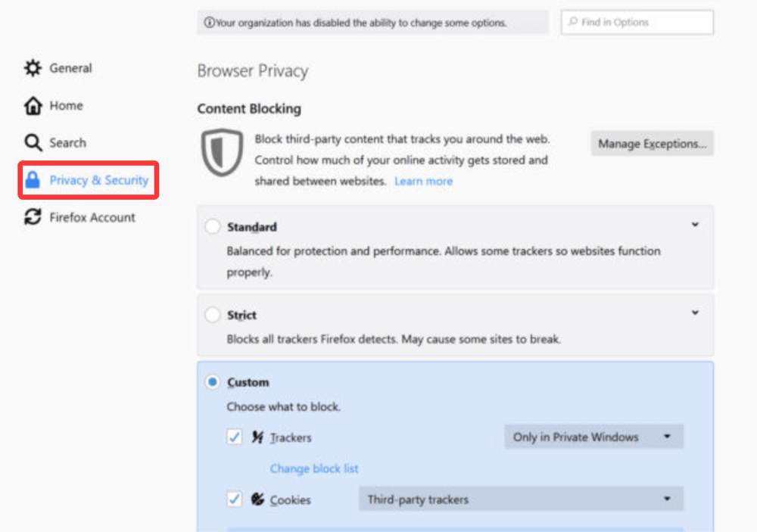The width and height of the screenshot is (757, 532).
Task: Click the Firefox Account sync icon
Action: point(33,218)
